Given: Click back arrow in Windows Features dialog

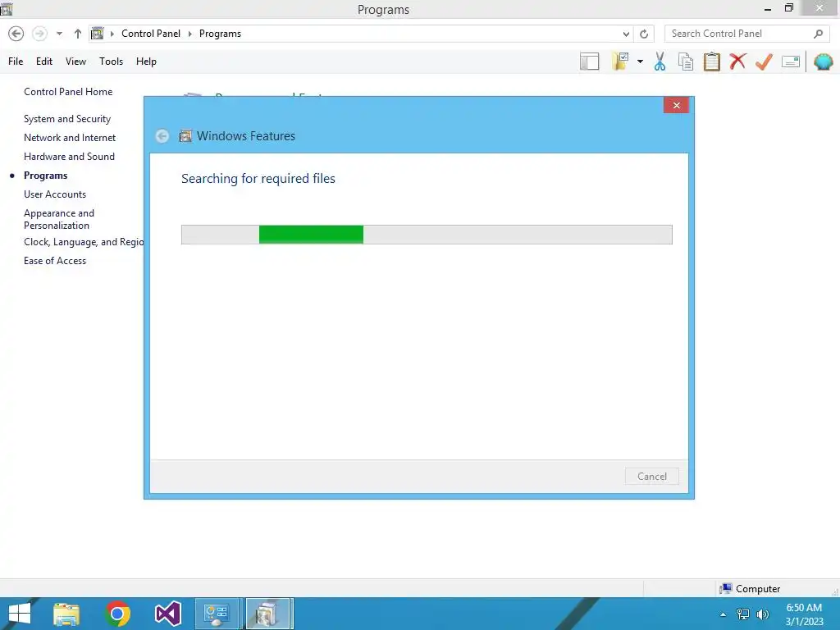Looking at the screenshot, I should pos(162,136).
